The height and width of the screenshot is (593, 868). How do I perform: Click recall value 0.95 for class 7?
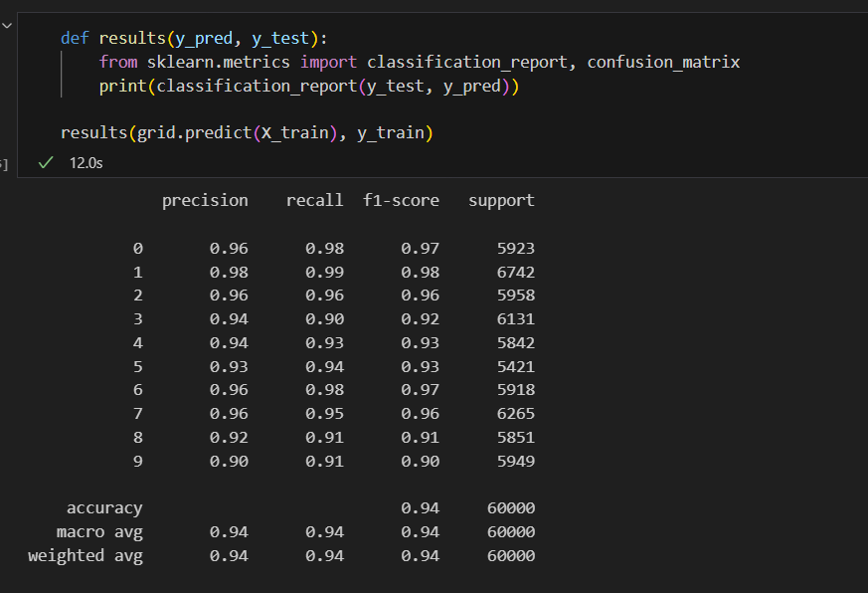[324, 414]
